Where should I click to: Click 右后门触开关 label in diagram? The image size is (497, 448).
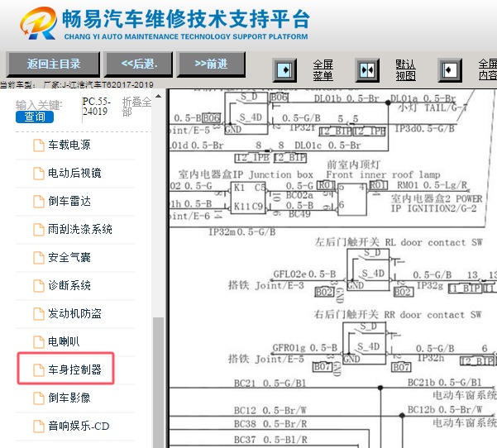pyautogui.click(x=346, y=314)
